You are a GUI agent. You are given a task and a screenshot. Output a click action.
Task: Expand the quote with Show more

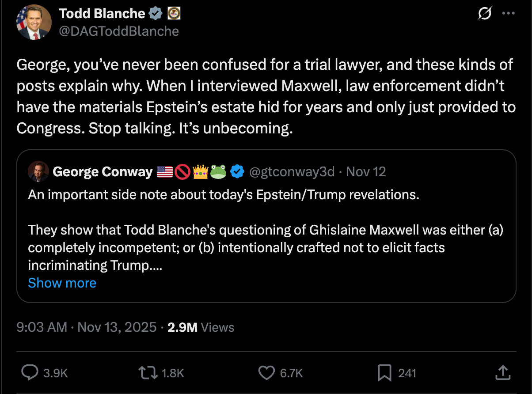point(62,283)
